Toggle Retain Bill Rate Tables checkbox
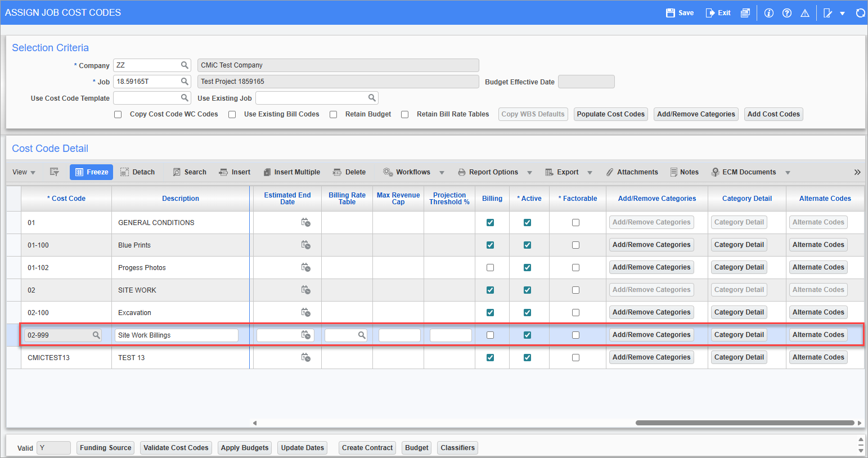This screenshot has width=868, height=458. [x=404, y=114]
